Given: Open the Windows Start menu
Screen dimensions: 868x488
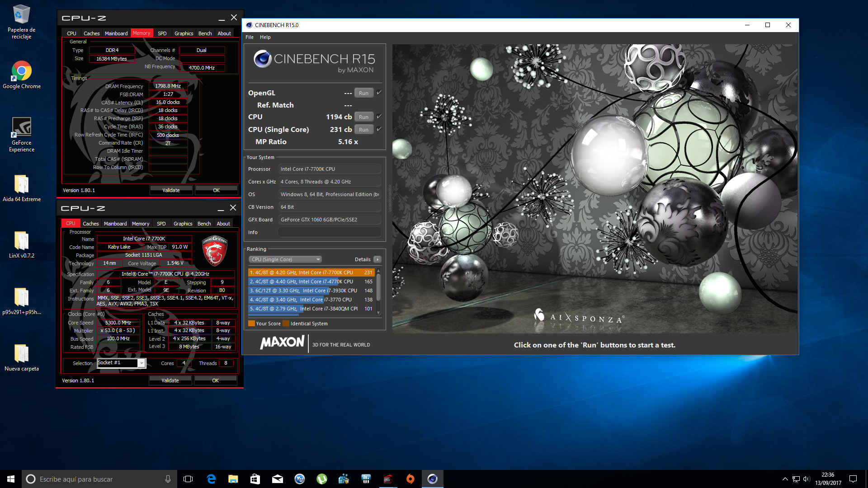Looking at the screenshot, I should [x=11, y=479].
